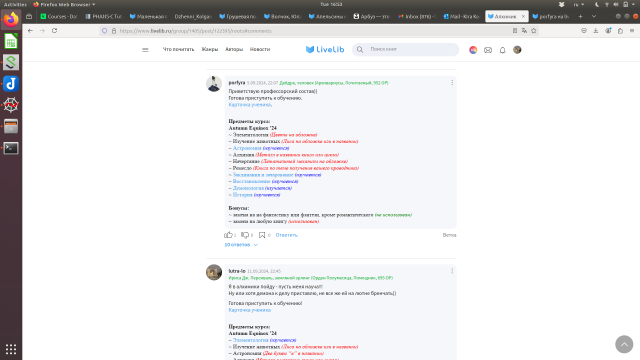Open clock and calendar in top bar
This screenshot has width=640, height=360.
331,4
